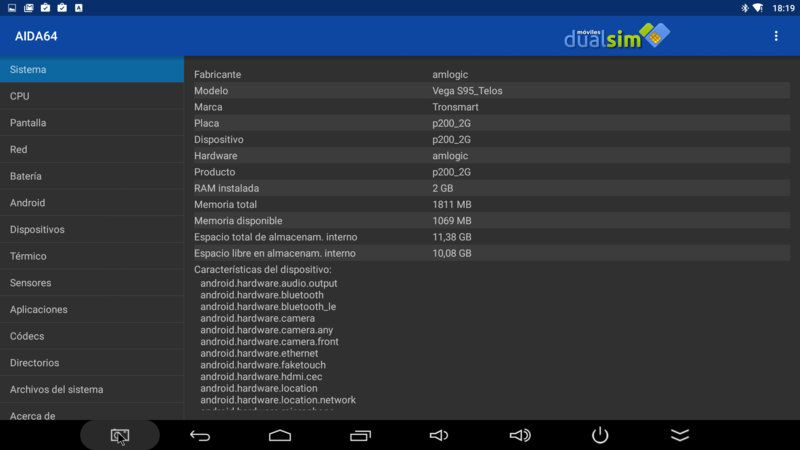Tap the home navigation button
This screenshot has height=450, width=800.
[x=280, y=435]
